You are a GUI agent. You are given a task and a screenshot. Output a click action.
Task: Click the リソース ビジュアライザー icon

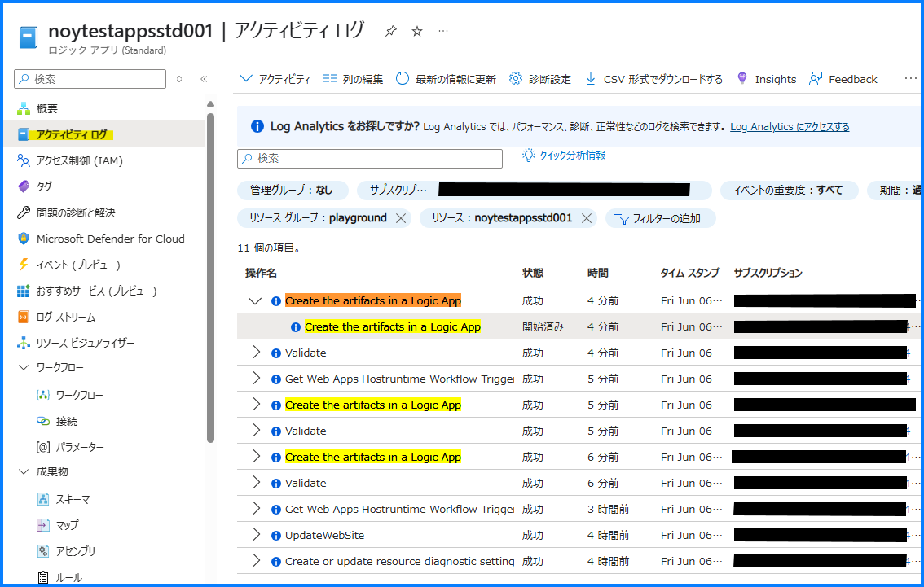pyautogui.click(x=24, y=343)
